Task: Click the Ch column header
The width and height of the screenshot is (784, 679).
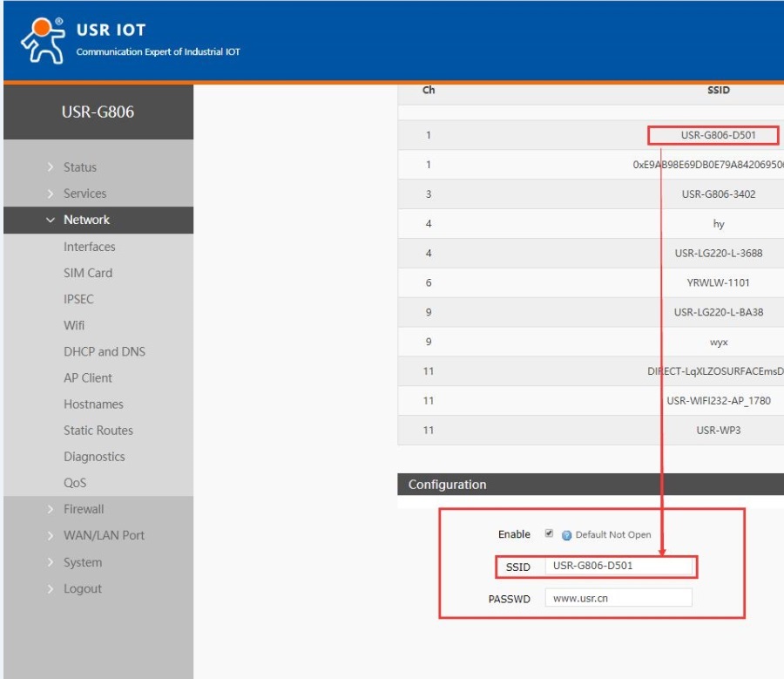Action: tap(429, 90)
